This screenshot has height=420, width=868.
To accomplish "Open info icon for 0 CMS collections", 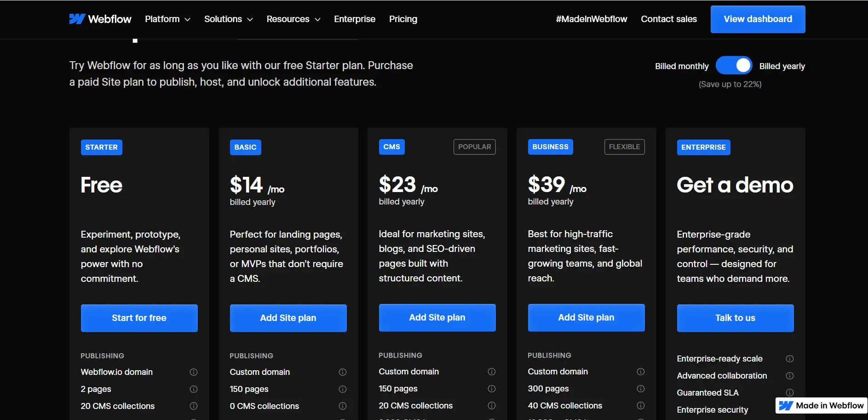I will (x=343, y=406).
